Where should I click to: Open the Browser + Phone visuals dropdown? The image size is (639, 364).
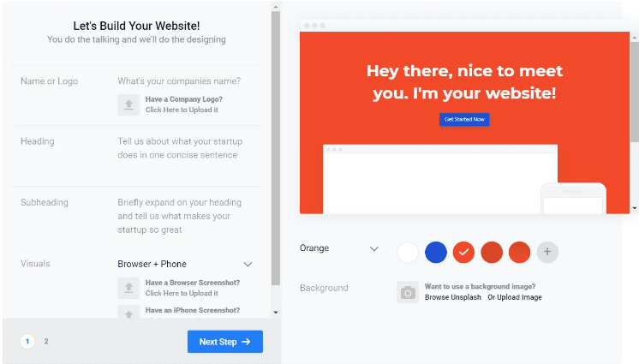185,264
